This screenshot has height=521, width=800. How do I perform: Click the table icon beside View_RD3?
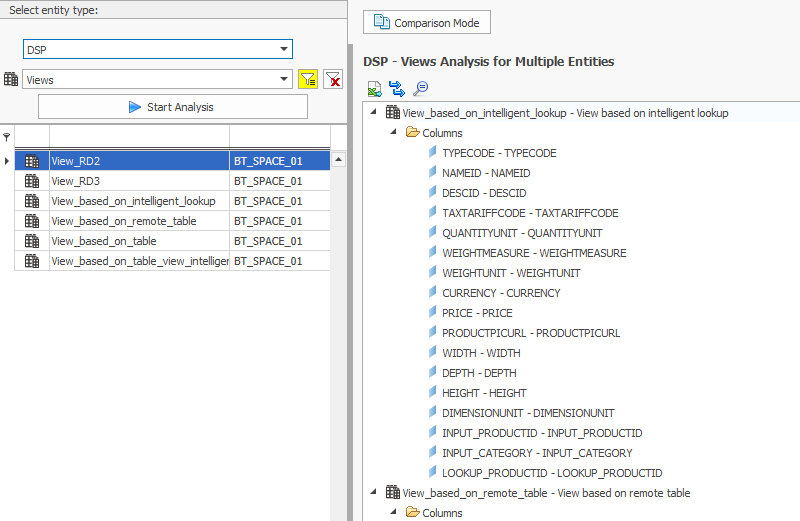[32, 181]
